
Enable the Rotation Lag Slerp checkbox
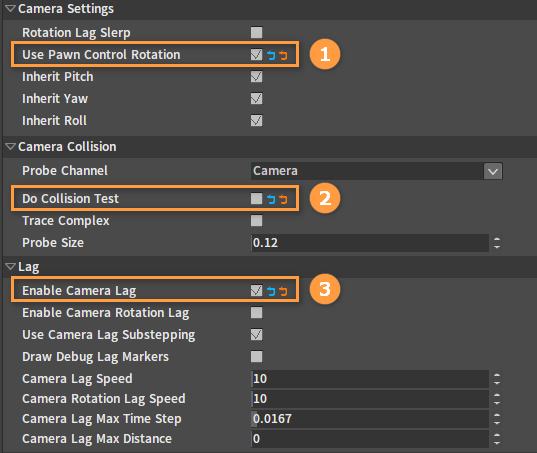257,33
